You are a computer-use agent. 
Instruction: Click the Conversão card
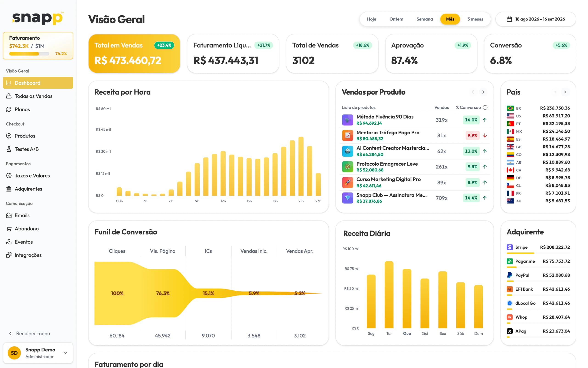530,54
